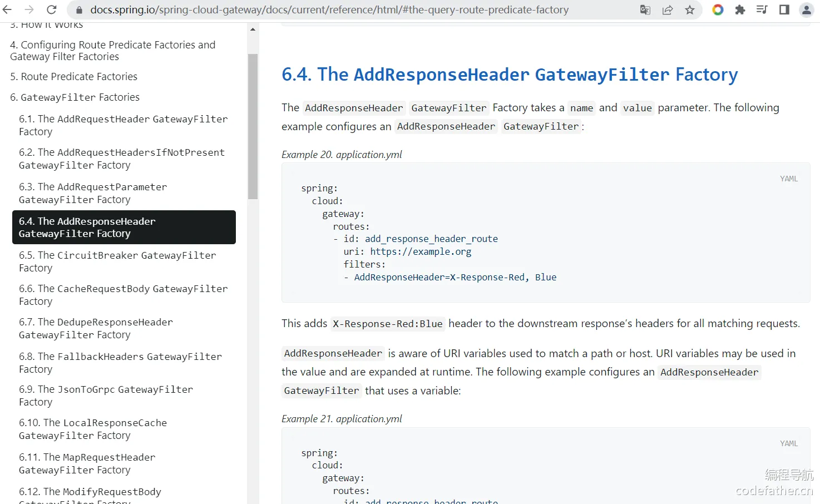Image resolution: width=820 pixels, height=504 pixels.
Task: Click the YAML label of Example 21
Action: click(789, 443)
